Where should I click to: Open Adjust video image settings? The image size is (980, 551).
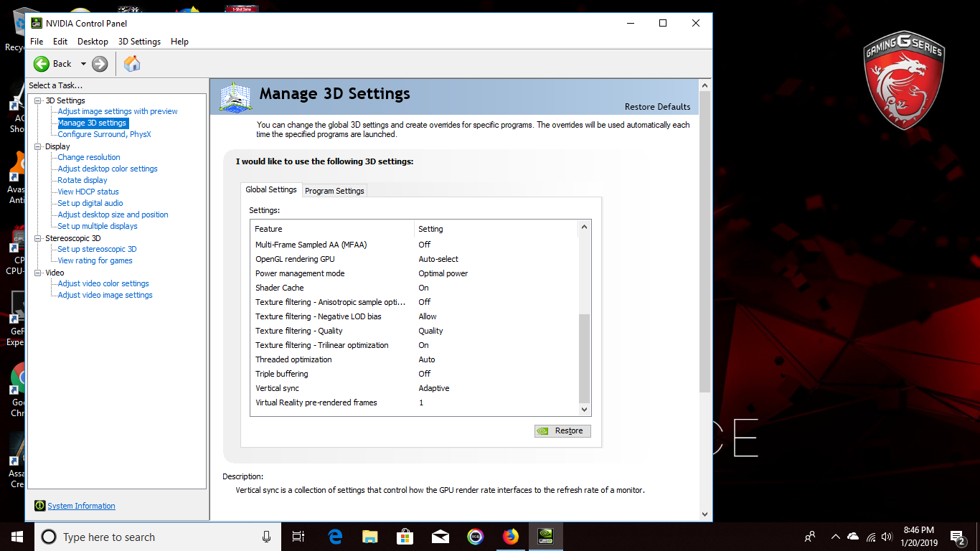pos(105,295)
